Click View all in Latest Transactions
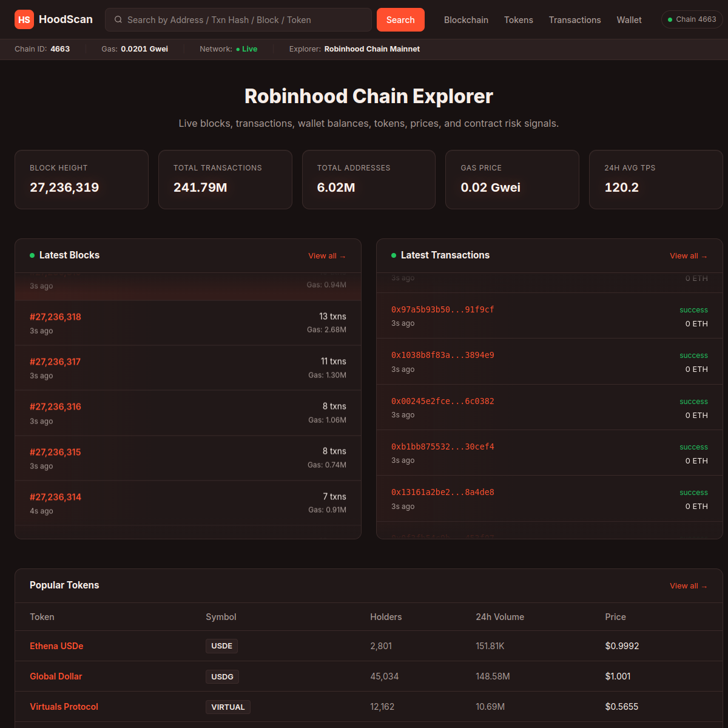 689,256
